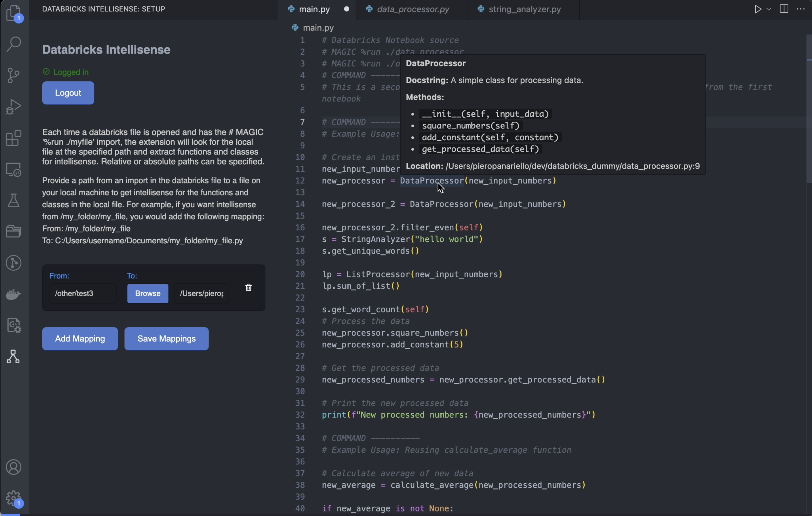Open the Manage gear icon
Viewport: 812px width, 516px height.
pos(14,499)
